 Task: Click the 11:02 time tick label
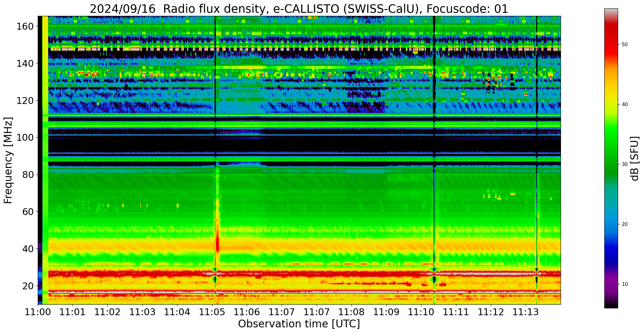108,312
